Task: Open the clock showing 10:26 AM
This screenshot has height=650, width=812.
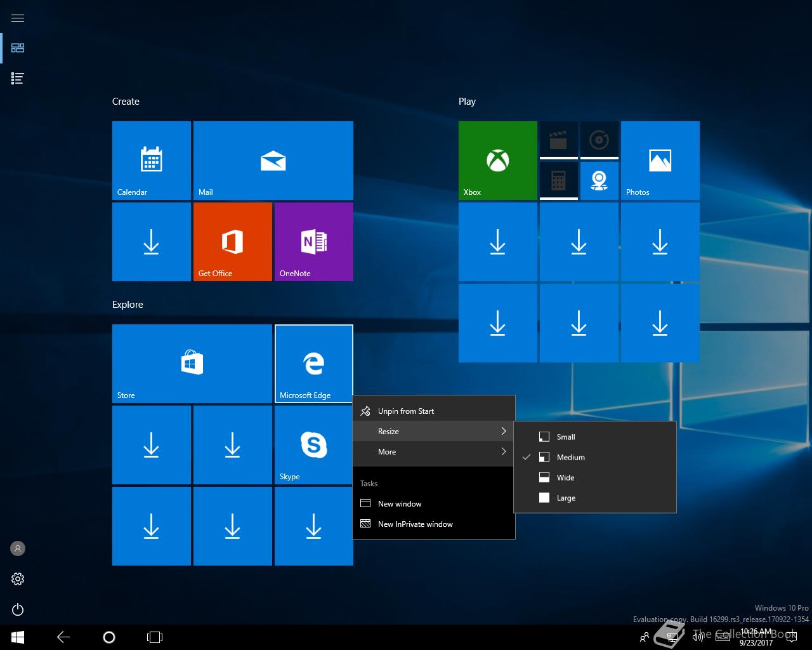Action: click(756, 637)
